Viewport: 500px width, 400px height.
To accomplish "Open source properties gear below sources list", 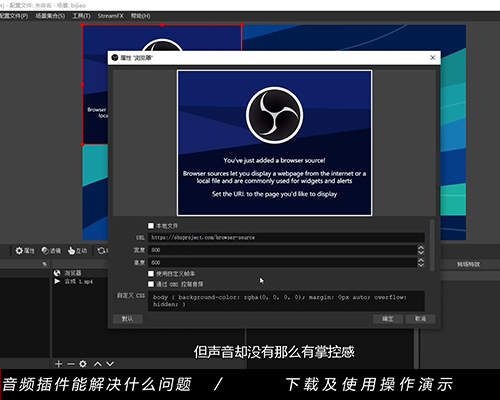I will point(83,364).
